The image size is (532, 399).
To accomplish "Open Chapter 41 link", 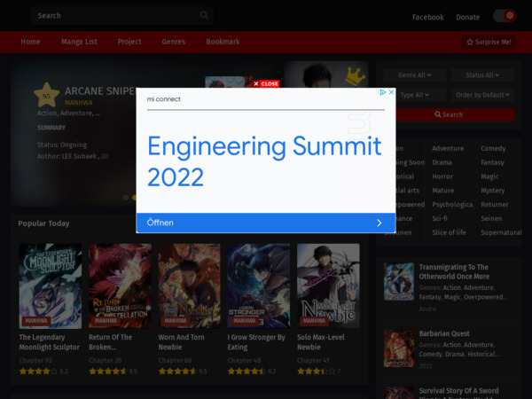I will coord(313,360).
